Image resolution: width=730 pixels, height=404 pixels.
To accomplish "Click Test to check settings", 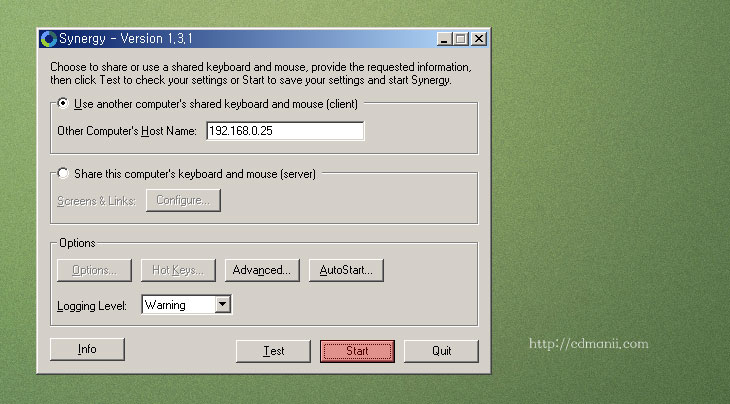I will pos(273,351).
